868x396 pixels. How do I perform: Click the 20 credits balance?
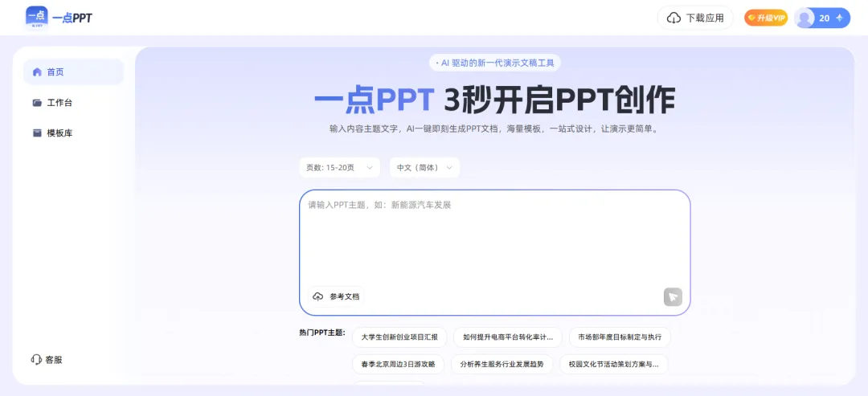pos(825,18)
